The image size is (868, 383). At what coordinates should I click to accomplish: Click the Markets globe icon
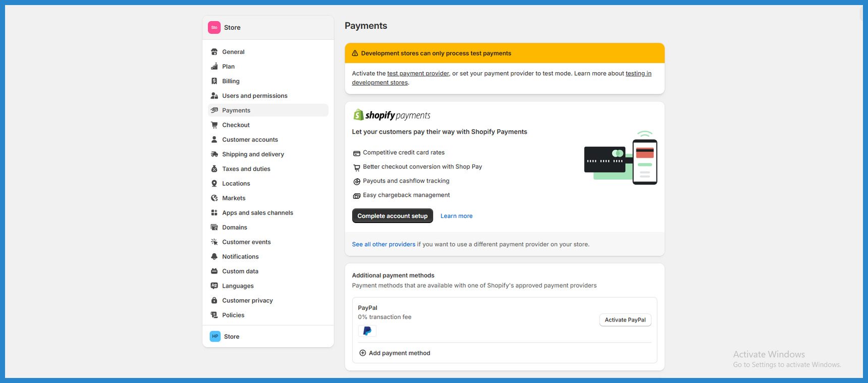pos(214,198)
